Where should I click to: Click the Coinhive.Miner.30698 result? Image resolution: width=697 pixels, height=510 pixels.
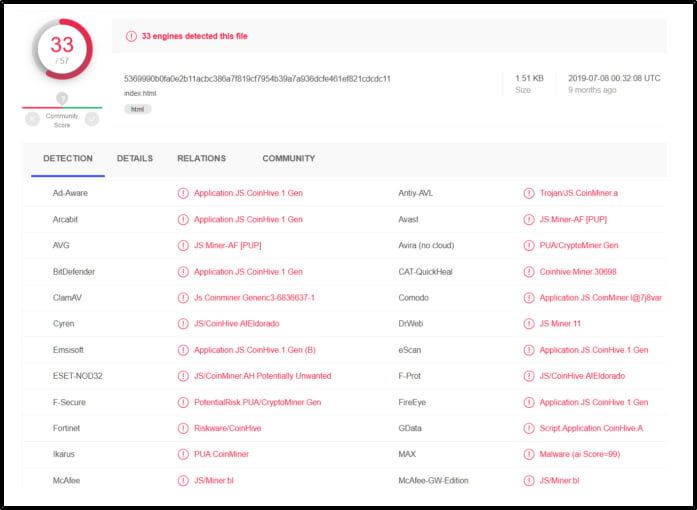coord(578,272)
